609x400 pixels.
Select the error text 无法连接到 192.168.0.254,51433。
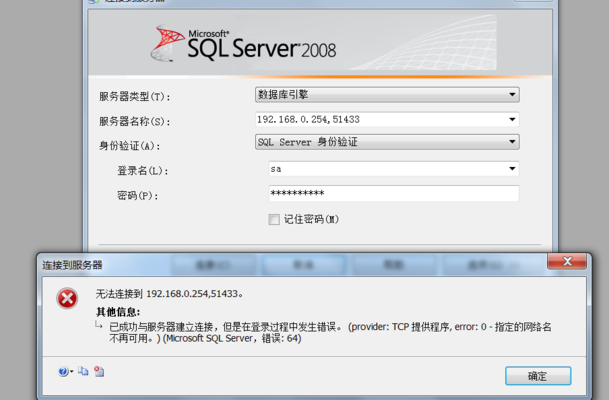(x=170, y=294)
